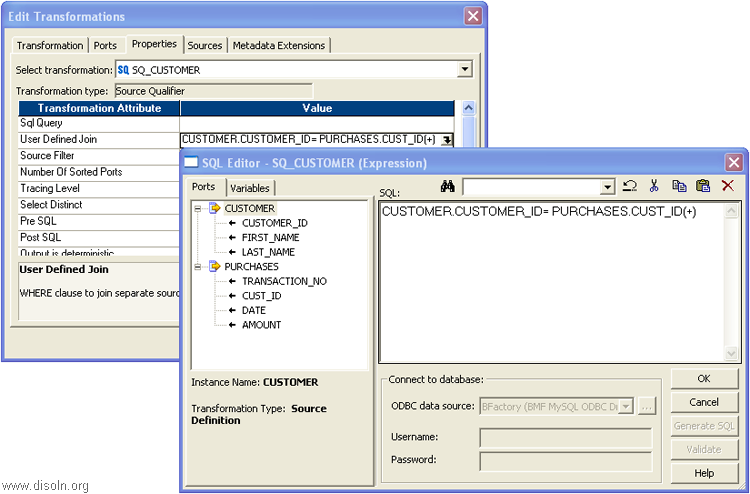Click down arrow of SQL text scrollbar

pos(731,353)
